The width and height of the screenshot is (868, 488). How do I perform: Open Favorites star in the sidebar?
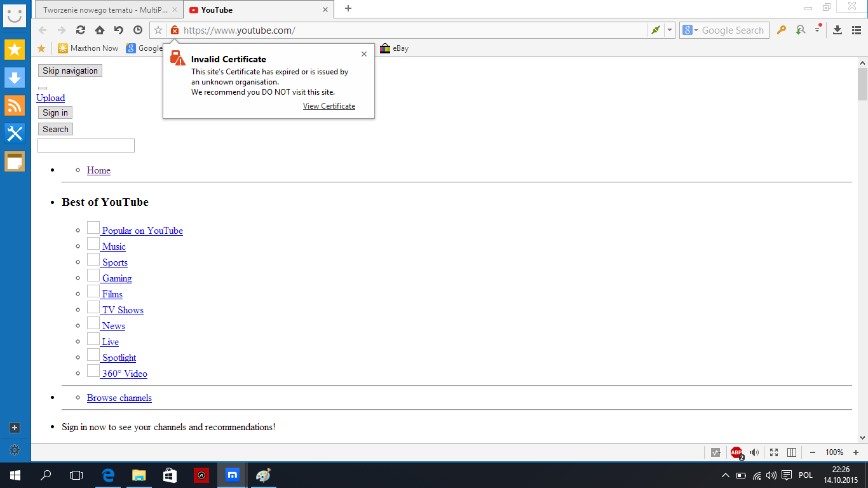pos(15,50)
